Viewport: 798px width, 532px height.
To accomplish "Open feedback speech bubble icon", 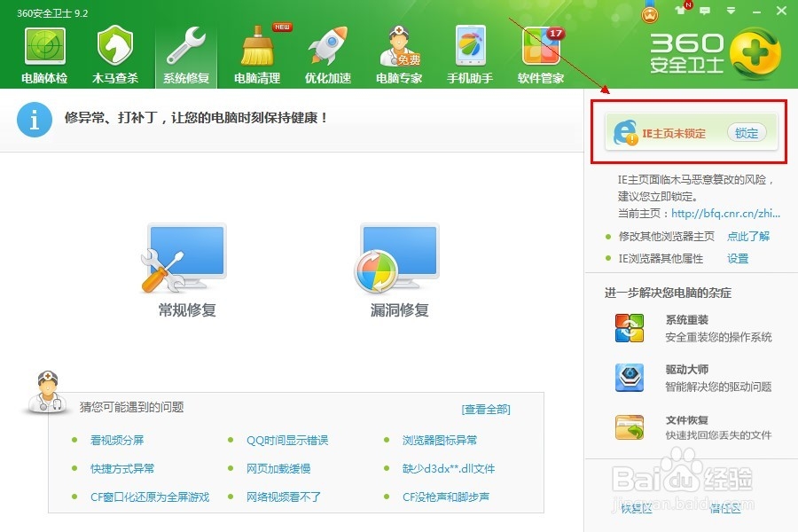I will pyautogui.click(x=704, y=11).
